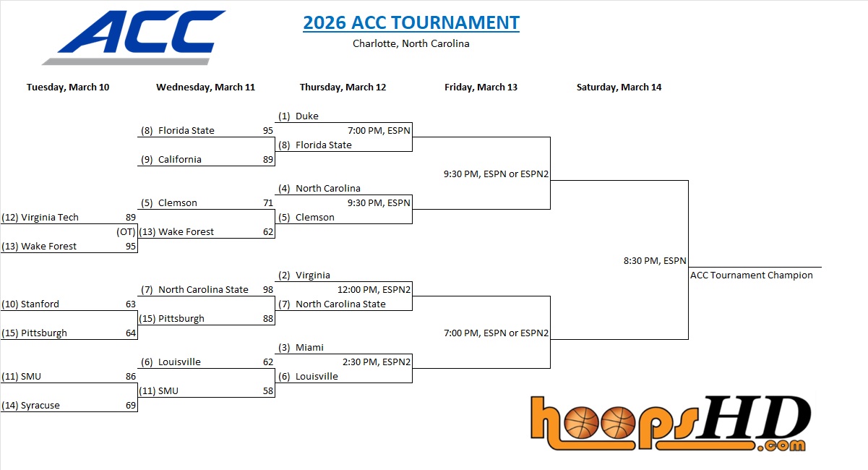Click the (2) Virginia team entry
The image size is (868, 470).
[x=304, y=275]
